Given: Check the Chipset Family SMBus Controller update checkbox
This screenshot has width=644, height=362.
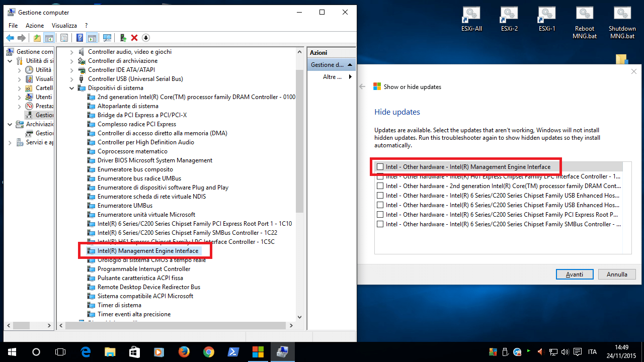Looking at the screenshot, I should 380,224.
